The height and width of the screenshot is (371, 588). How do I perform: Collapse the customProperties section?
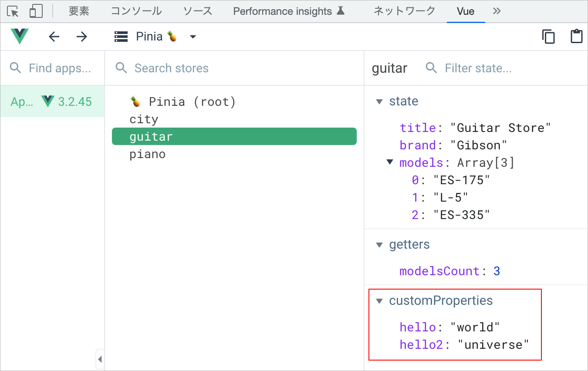click(x=379, y=301)
